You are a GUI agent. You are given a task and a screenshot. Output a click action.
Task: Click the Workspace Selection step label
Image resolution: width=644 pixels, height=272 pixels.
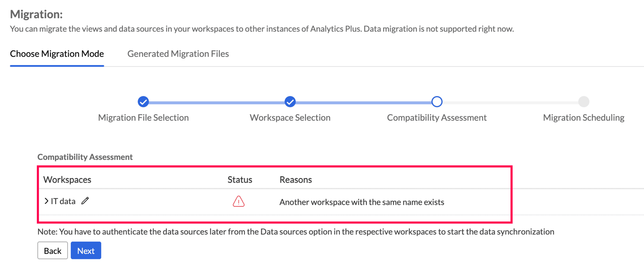[290, 118]
